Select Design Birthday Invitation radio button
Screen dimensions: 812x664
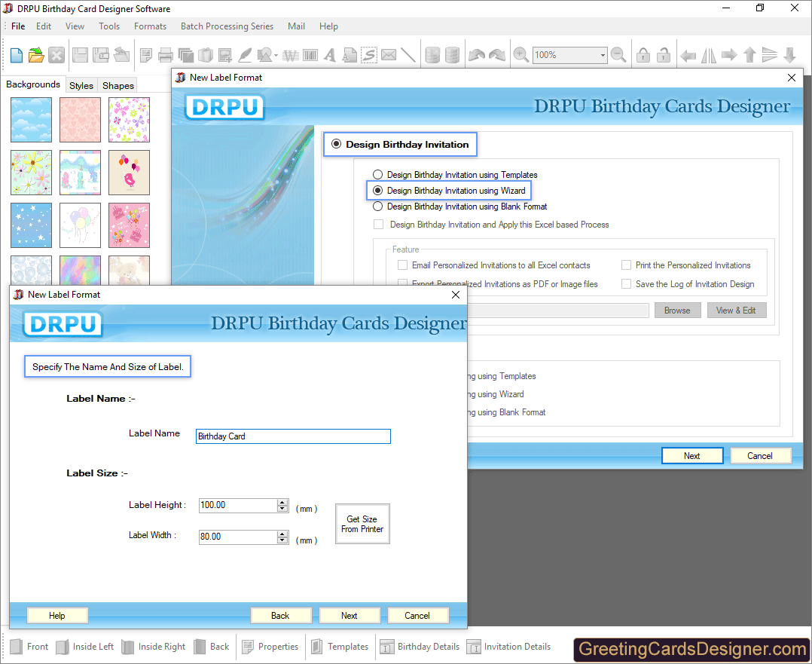pos(336,144)
